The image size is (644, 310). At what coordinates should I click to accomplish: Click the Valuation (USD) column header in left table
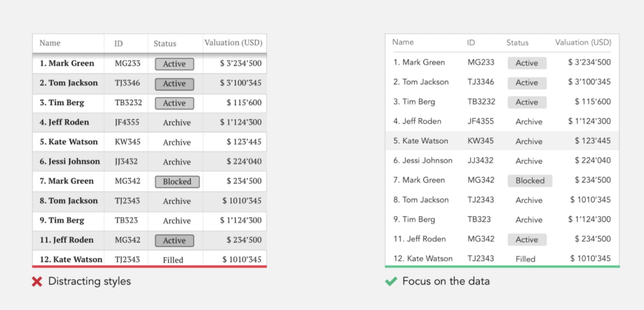click(x=233, y=43)
